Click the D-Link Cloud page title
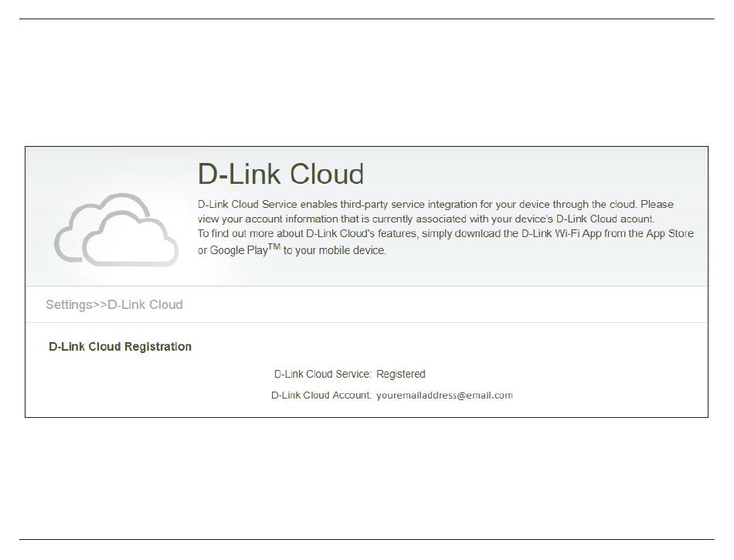734x560 pixels. coord(280,174)
